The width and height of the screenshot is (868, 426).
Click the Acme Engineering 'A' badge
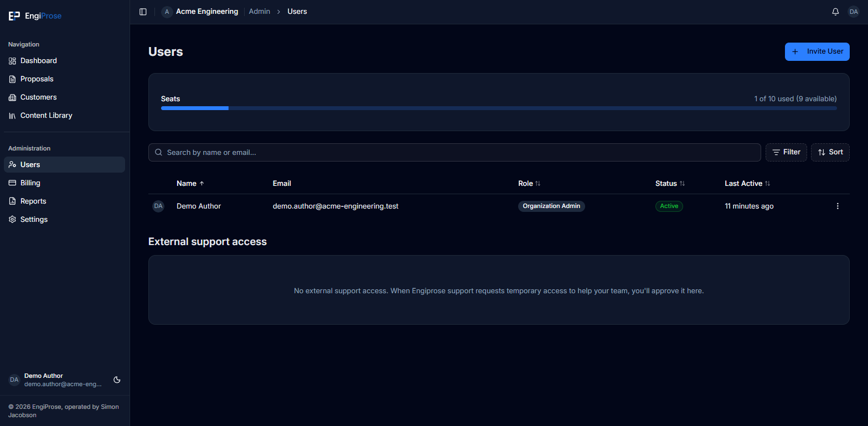click(167, 12)
